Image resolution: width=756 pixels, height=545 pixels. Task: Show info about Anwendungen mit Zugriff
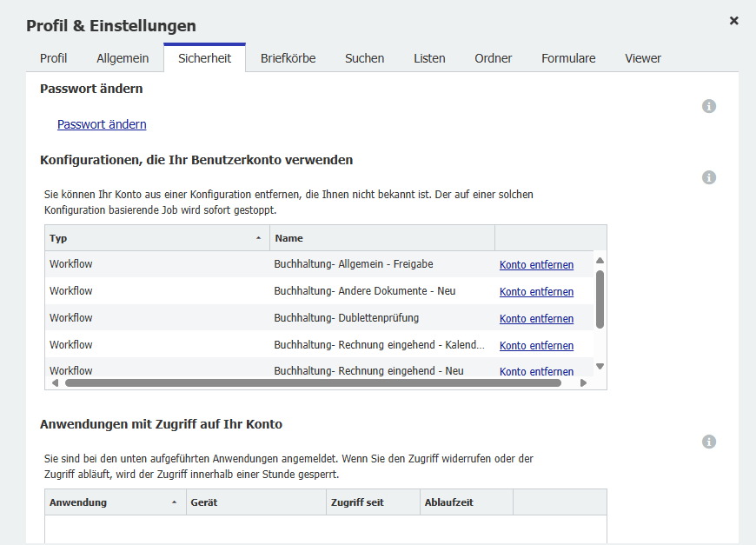(709, 442)
